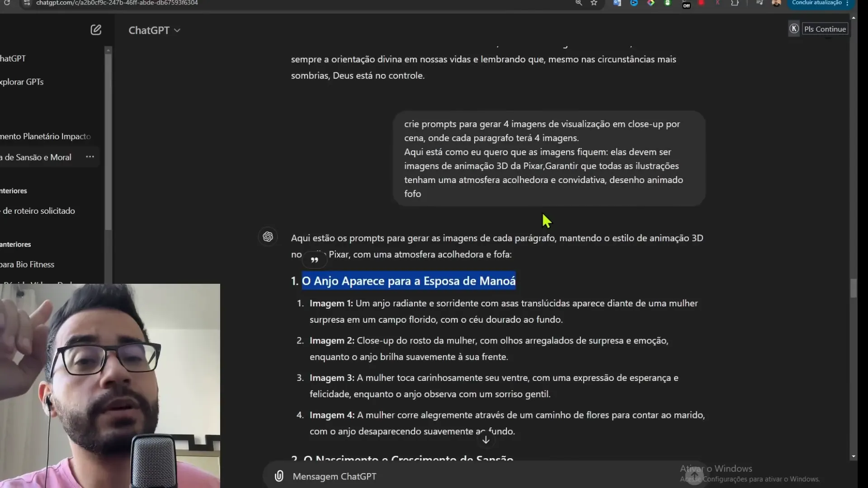Click the ChatGPT logo next to response
The height and width of the screenshot is (488, 868).
[268, 237]
